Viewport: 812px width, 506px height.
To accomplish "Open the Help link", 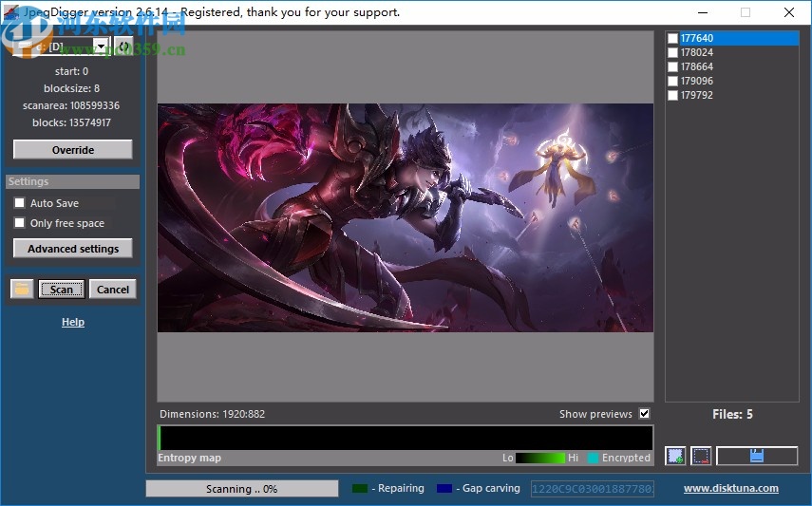I will point(73,322).
